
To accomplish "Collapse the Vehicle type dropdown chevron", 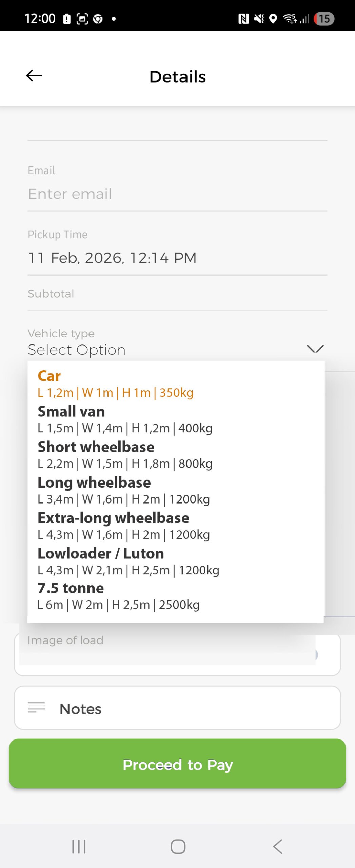I will pos(315,349).
